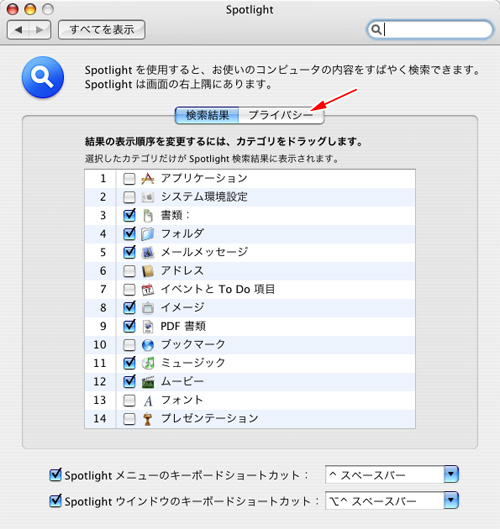Enable the アプリケーション checkbox
Viewport: 500px width, 529px height.
pos(129,179)
